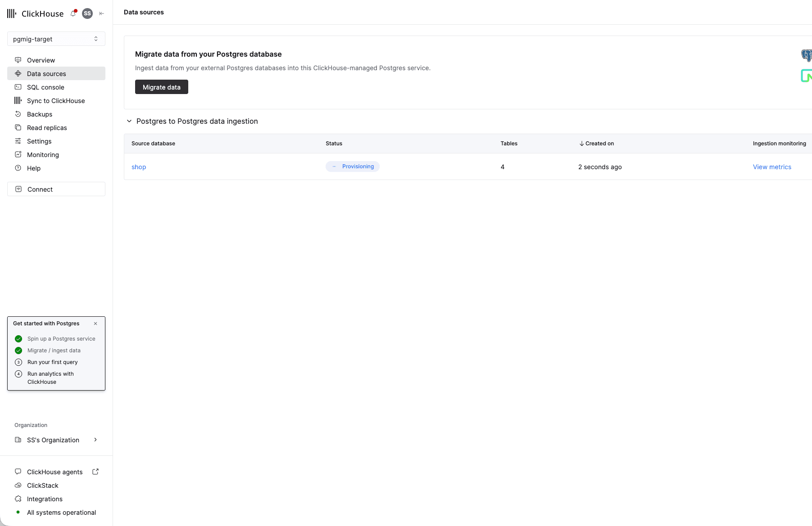This screenshot has height=526, width=812.
Task: Click the Tables count 4 cell
Action: pyautogui.click(x=503, y=167)
